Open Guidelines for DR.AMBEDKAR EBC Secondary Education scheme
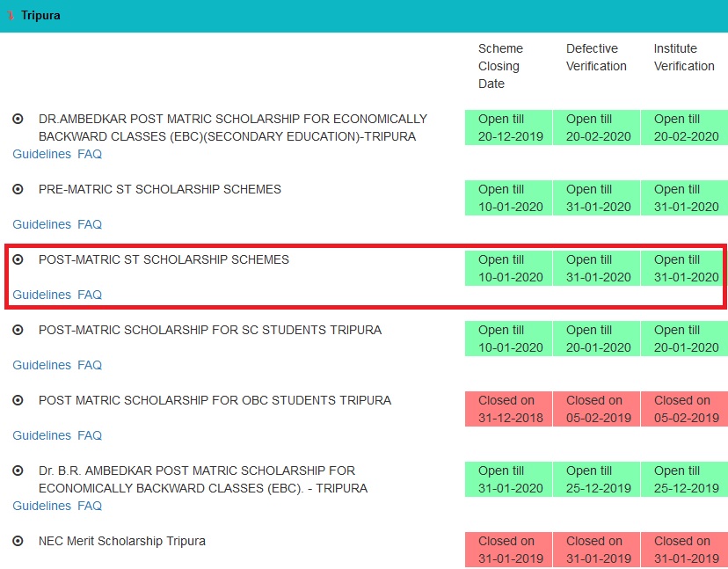Screen dimensions: 728x569 click(x=42, y=154)
